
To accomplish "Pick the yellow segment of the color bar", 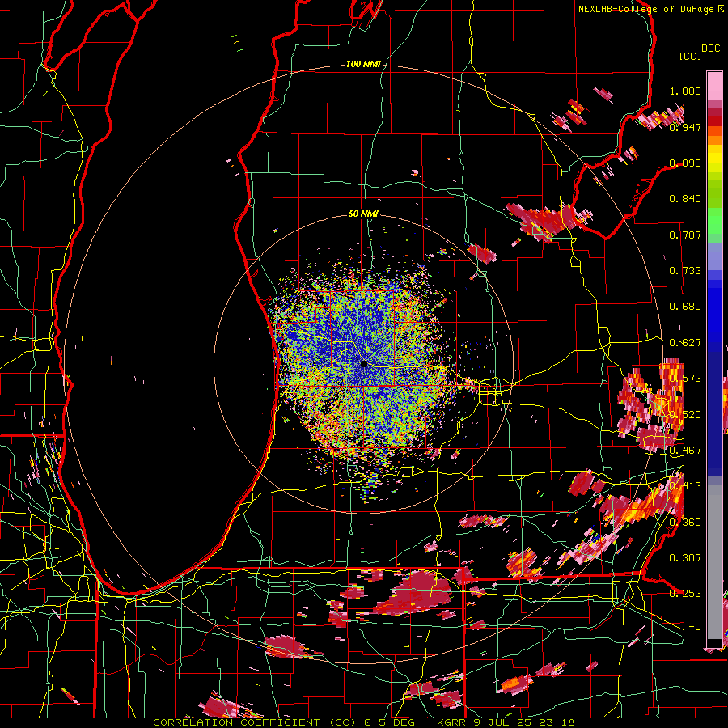I will click(x=714, y=159).
